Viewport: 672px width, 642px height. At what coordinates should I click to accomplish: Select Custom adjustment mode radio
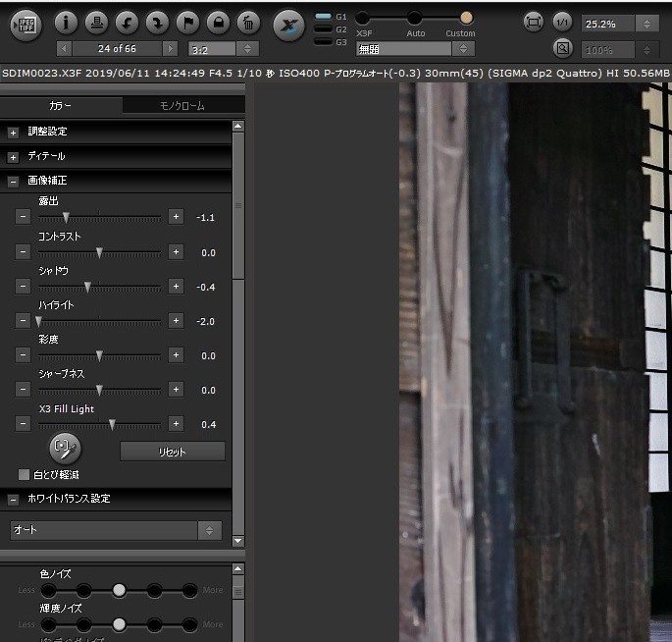466,18
